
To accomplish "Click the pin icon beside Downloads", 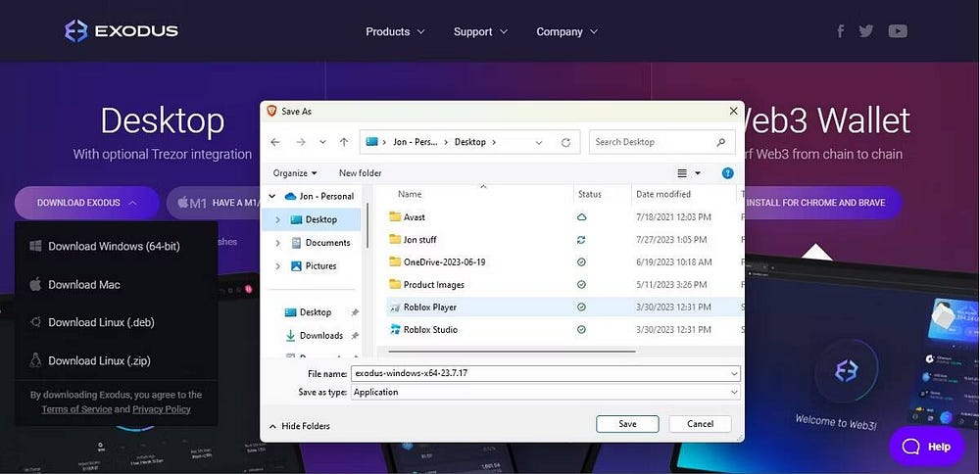I will pyautogui.click(x=355, y=335).
